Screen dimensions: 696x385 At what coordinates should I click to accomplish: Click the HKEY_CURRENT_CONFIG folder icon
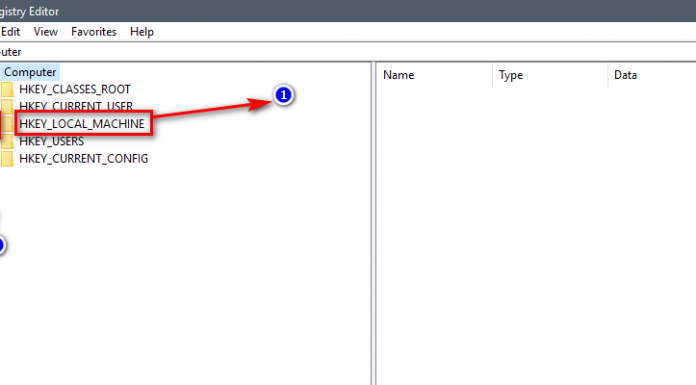(7, 159)
